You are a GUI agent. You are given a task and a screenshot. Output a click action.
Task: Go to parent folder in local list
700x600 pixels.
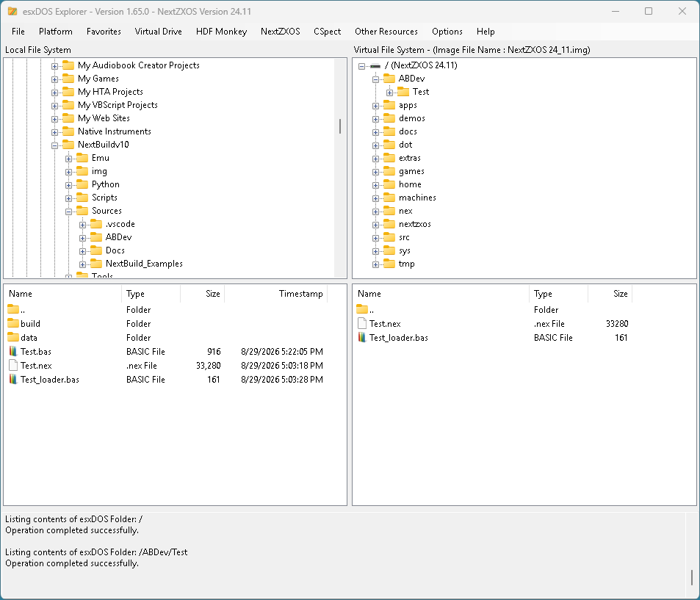(x=16, y=309)
